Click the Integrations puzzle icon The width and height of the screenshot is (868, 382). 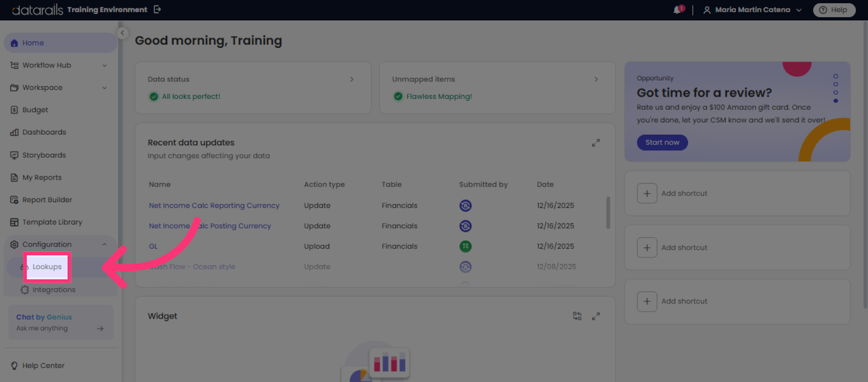[24, 290]
